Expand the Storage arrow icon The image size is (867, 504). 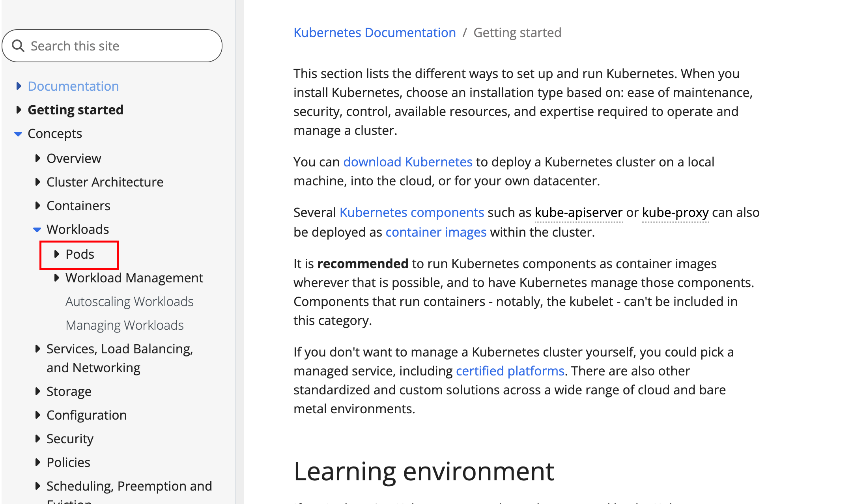tap(37, 391)
